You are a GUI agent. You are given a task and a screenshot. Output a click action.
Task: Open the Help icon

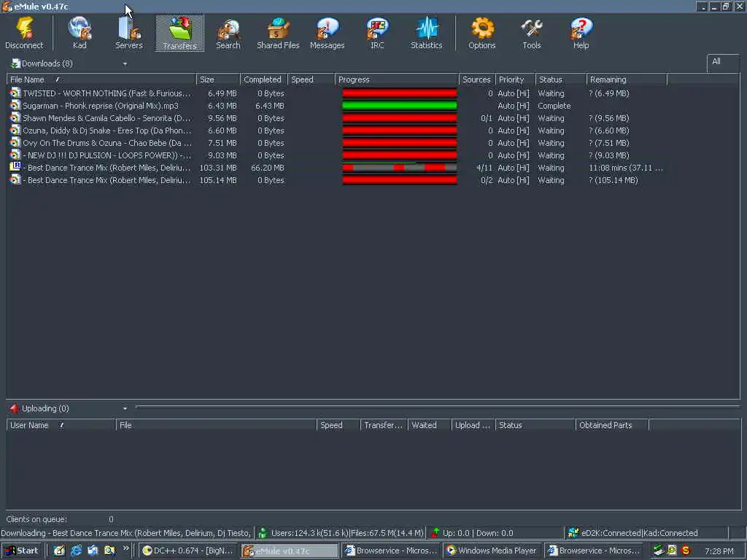[x=581, y=33]
